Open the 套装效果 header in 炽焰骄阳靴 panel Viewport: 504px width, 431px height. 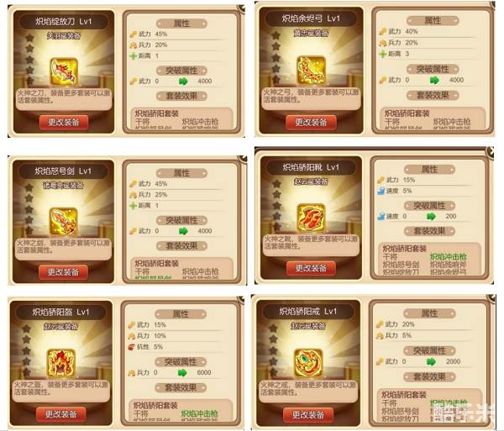429,231
